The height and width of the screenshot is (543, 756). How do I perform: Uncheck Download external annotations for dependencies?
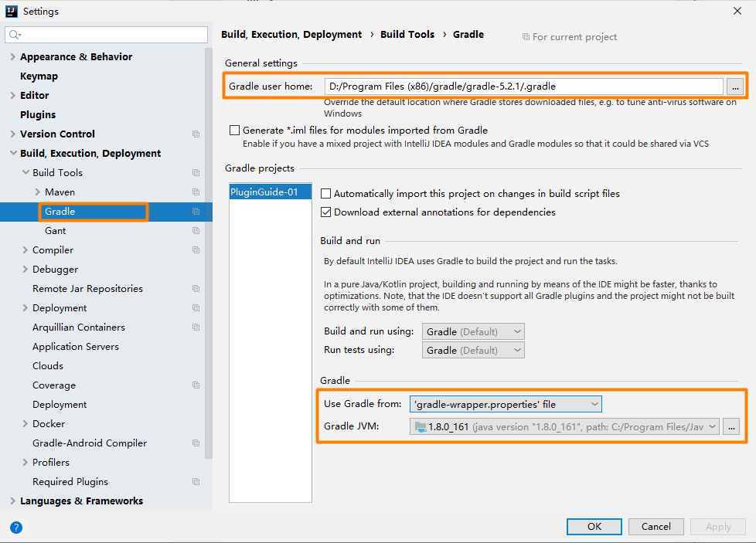tap(326, 212)
